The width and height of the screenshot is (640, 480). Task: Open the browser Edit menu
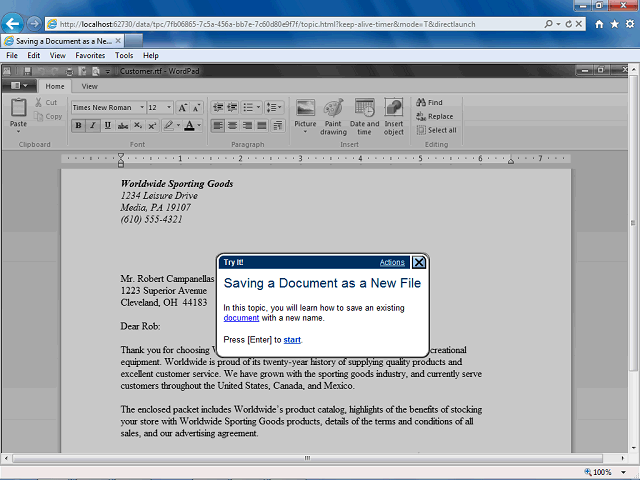coord(33,56)
